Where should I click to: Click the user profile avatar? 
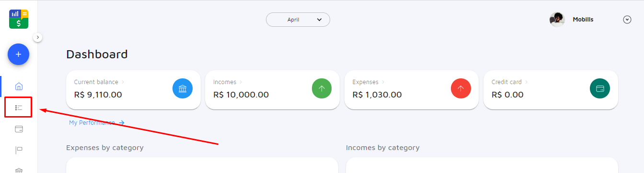(x=557, y=20)
